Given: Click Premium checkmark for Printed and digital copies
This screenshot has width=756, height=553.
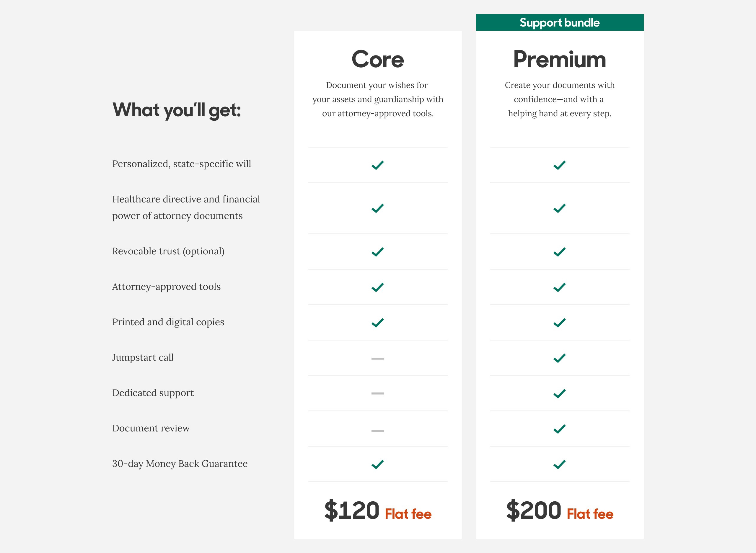Looking at the screenshot, I should coord(559,323).
